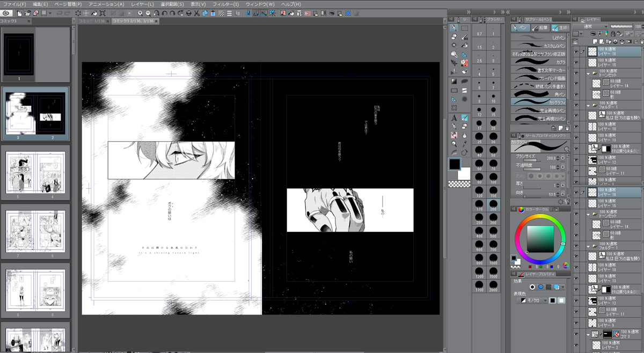Open sub tool detail wrench icon
Screen dimensions: 644x353
[567, 201]
